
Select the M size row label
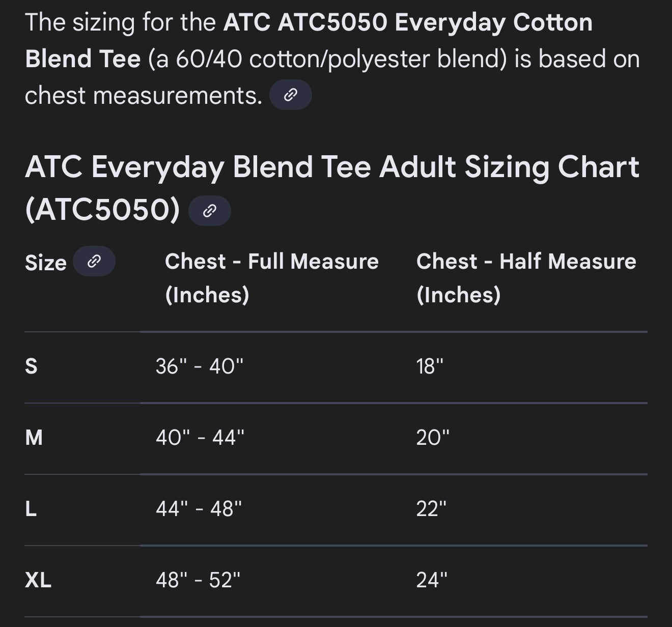click(34, 437)
